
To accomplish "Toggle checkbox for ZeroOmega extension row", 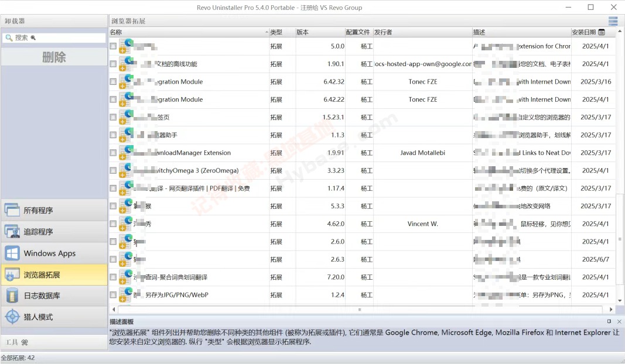I will pos(113,170).
